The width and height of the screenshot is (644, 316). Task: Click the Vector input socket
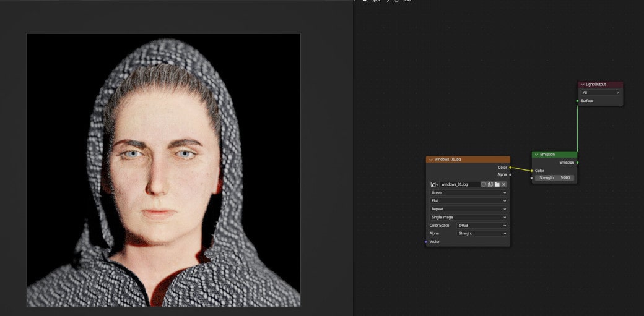click(426, 242)
